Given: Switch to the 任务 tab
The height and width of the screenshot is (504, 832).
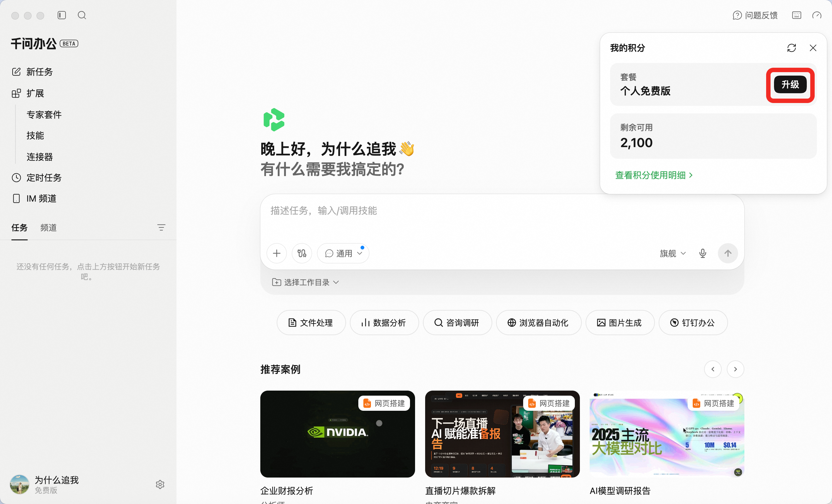Looking at the screenshot, I should point(20,227).
